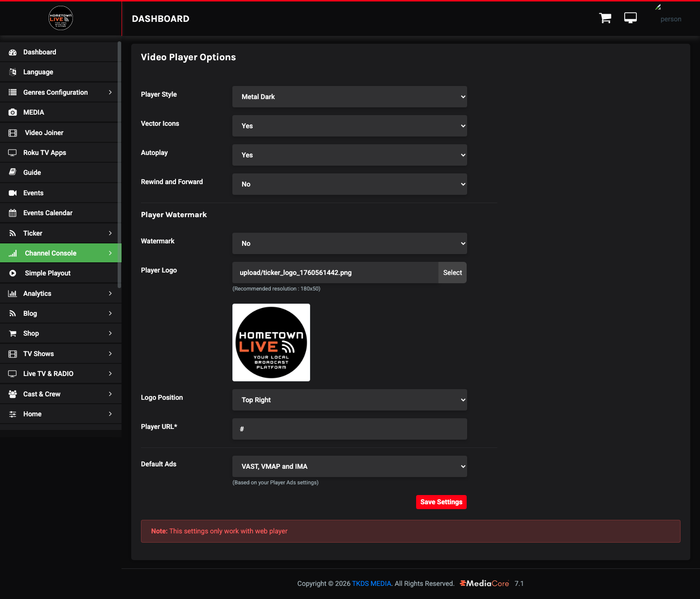Click the Guide book icon

[13, 172]
